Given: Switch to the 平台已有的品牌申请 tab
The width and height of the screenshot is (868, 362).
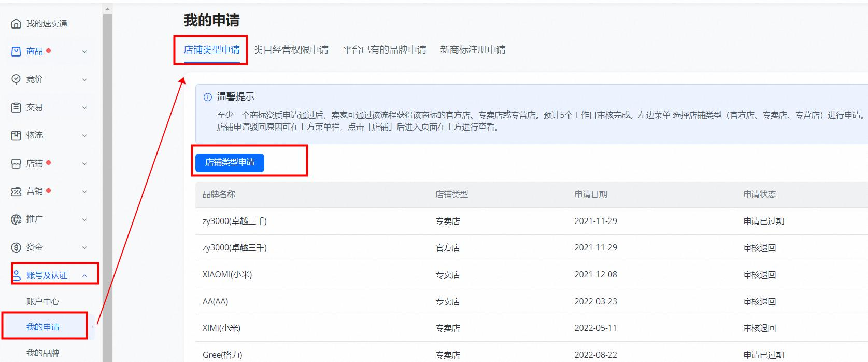Looking at the screenshot, I should coord(384,50).
